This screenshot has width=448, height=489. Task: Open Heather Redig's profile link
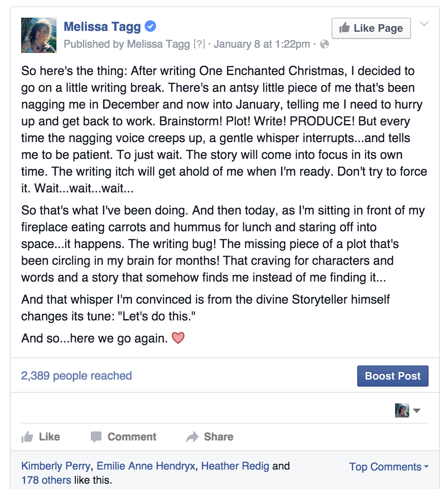tap(235, 466)
